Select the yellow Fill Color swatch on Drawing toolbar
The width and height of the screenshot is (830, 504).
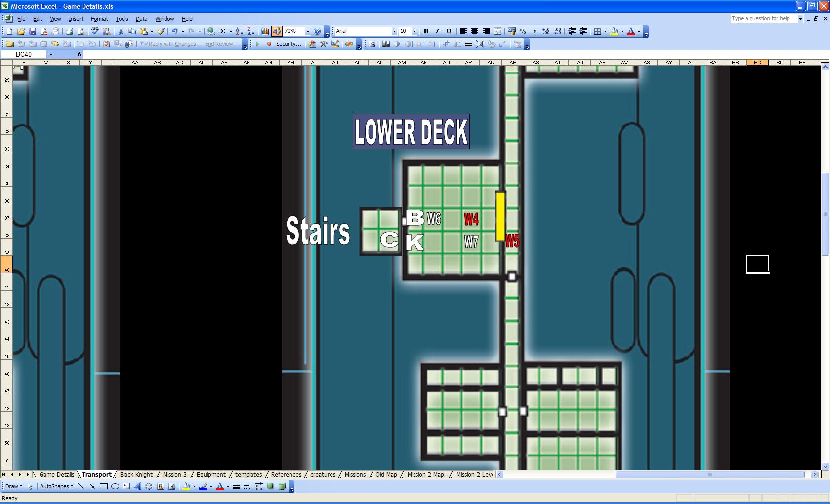pyautogui.click(x=186, y=486)
